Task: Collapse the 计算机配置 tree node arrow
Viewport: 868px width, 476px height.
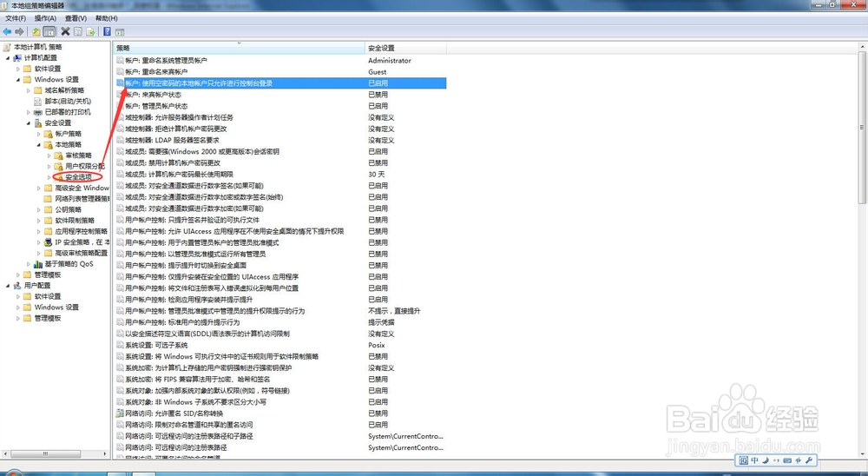Action: click(x=8, y=57)
